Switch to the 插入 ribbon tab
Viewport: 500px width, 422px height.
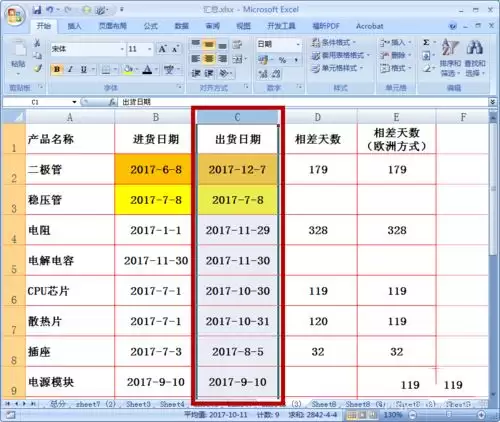click(x=74, y=26)
